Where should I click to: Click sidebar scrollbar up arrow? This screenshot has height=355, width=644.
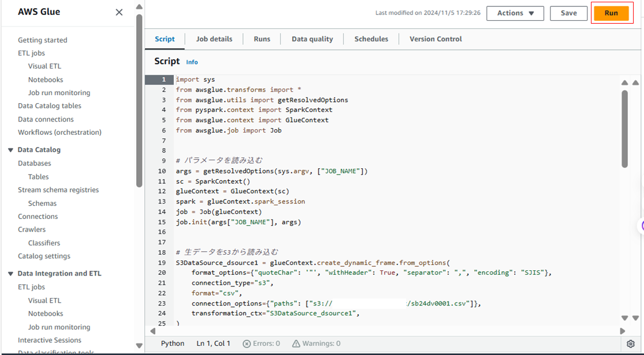[139, 7]
